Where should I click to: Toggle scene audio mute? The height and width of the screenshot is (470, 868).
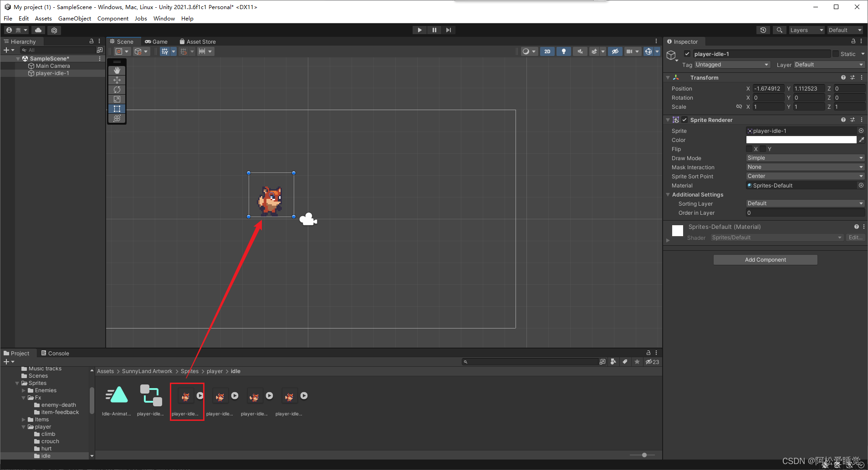580,51
